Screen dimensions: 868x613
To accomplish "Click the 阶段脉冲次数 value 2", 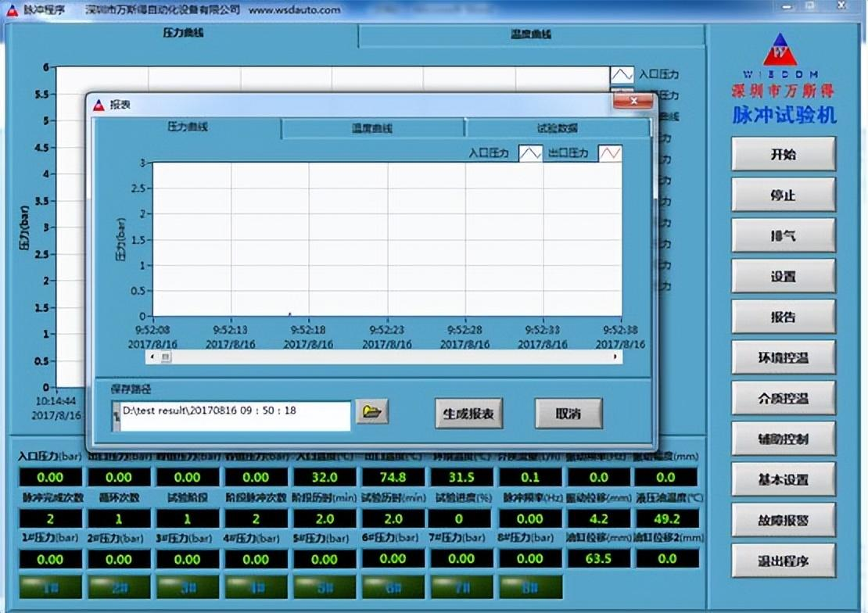I will (256, 519).
